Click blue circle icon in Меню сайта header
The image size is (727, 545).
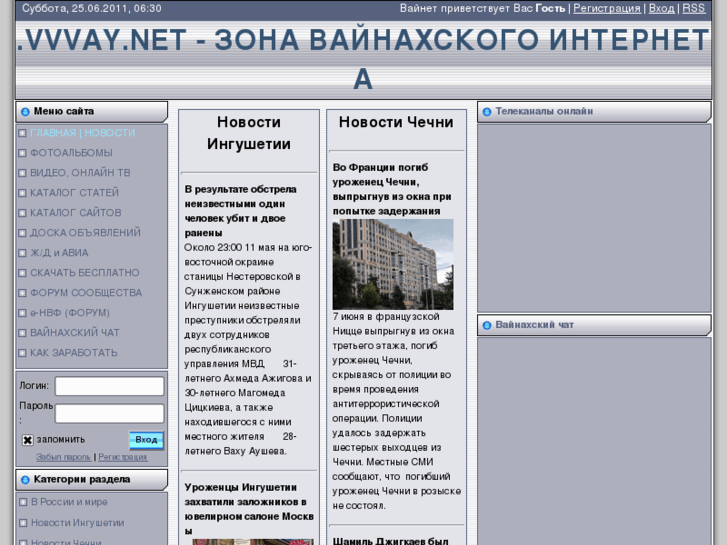25,112
